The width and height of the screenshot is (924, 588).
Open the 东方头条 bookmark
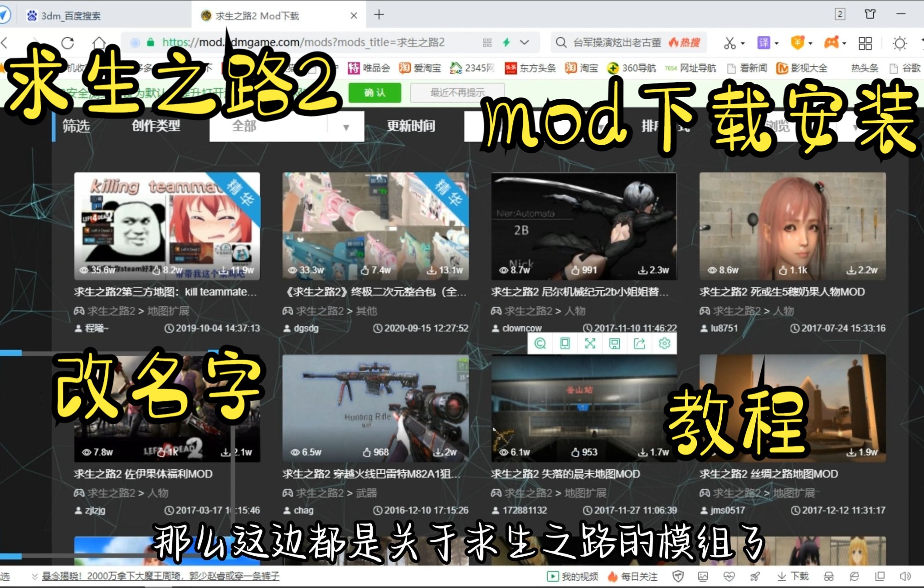click(530, 68)
